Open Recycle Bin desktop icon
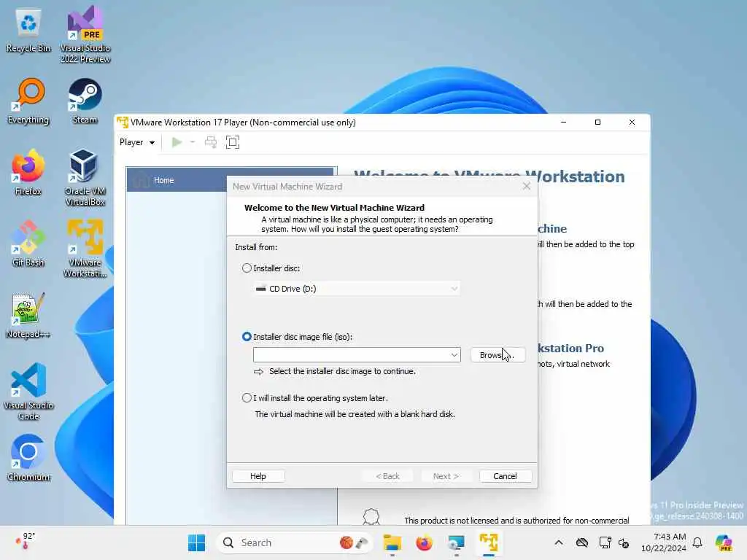747x560 pixels. pyautogui.click(x=28, y=31)
